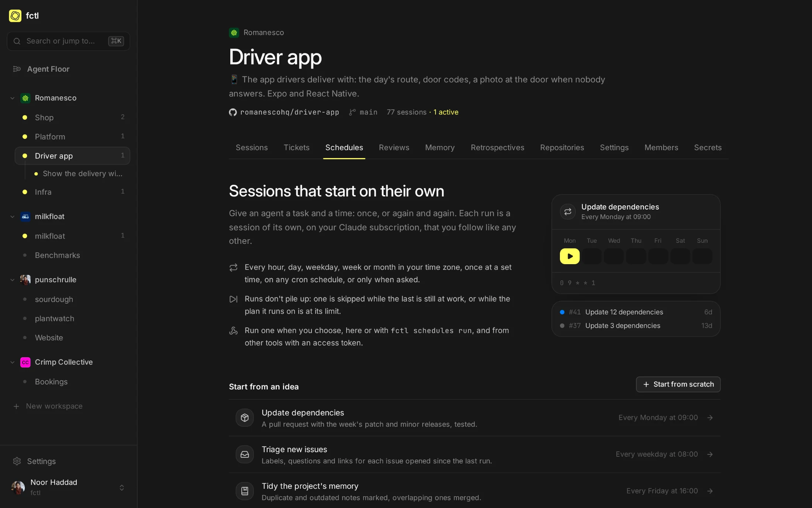Screen dimensions: 812x508
Task: Click the repeat icon in Update dependencies card
Action: click(568, 212)
